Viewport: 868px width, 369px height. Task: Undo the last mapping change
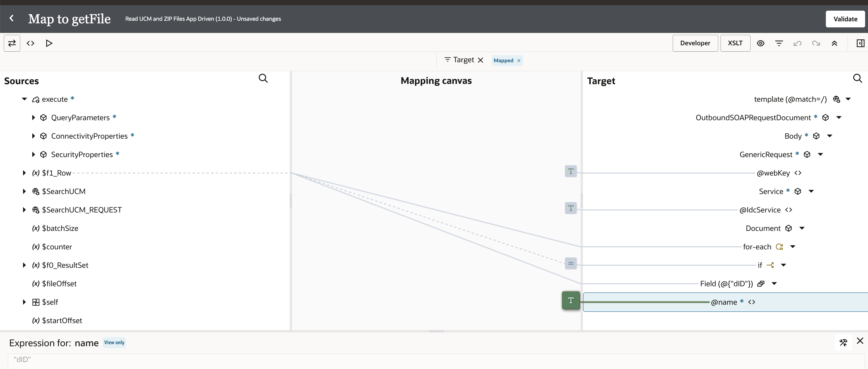pyautogui.click(x=797, y=43)
